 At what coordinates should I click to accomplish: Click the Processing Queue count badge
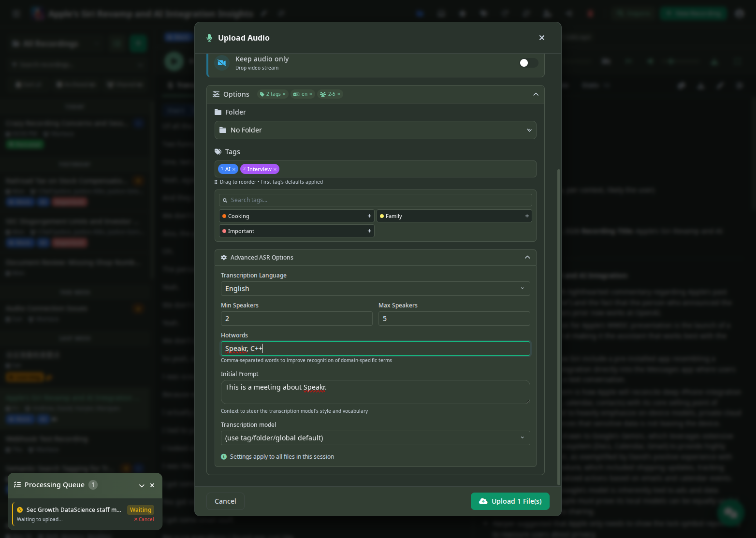point(93,485)
